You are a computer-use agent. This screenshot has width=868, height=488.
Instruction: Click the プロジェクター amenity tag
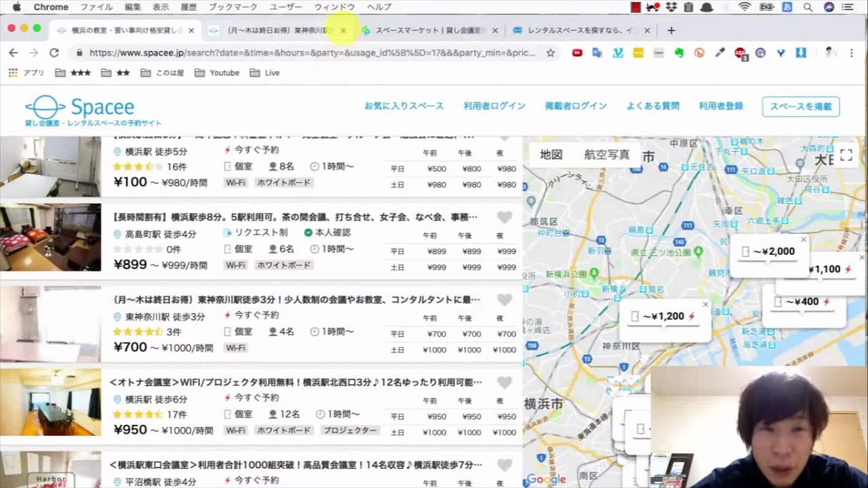(350, 430)
